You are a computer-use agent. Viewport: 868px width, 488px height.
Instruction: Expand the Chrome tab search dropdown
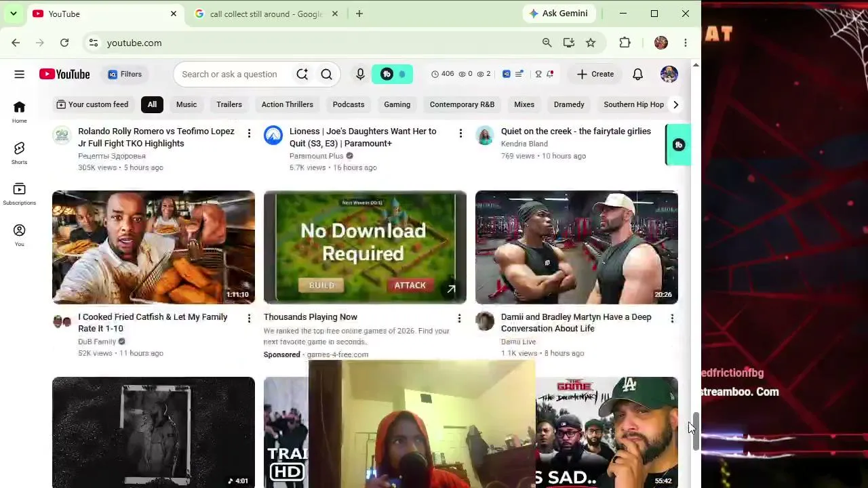click(13, 14)
